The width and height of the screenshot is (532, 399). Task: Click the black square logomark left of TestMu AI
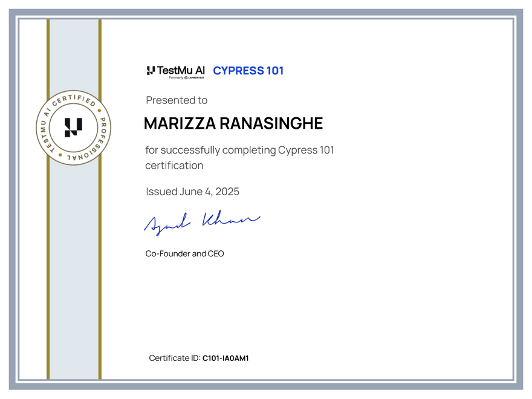coord(151,69)
